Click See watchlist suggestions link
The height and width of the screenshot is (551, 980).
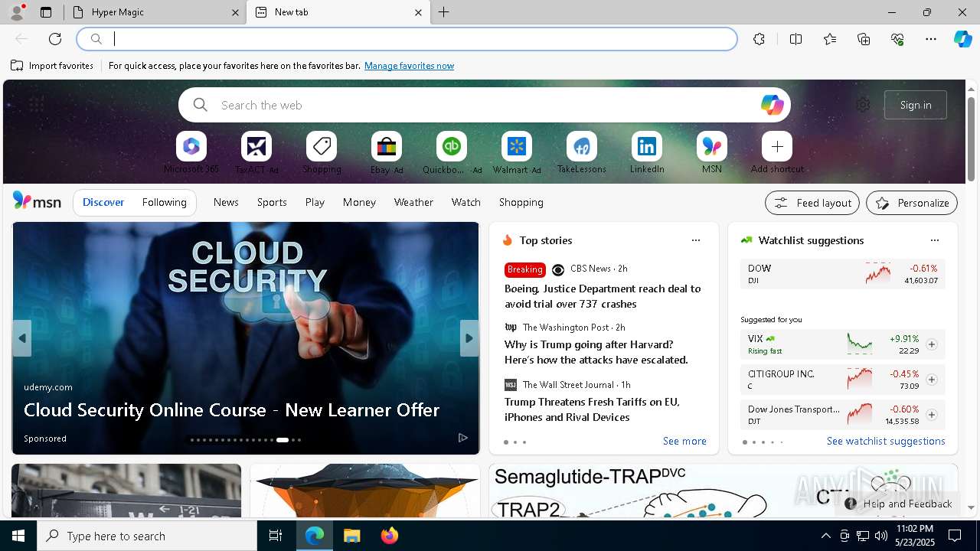pyautogui.click(x=886, y=441)
